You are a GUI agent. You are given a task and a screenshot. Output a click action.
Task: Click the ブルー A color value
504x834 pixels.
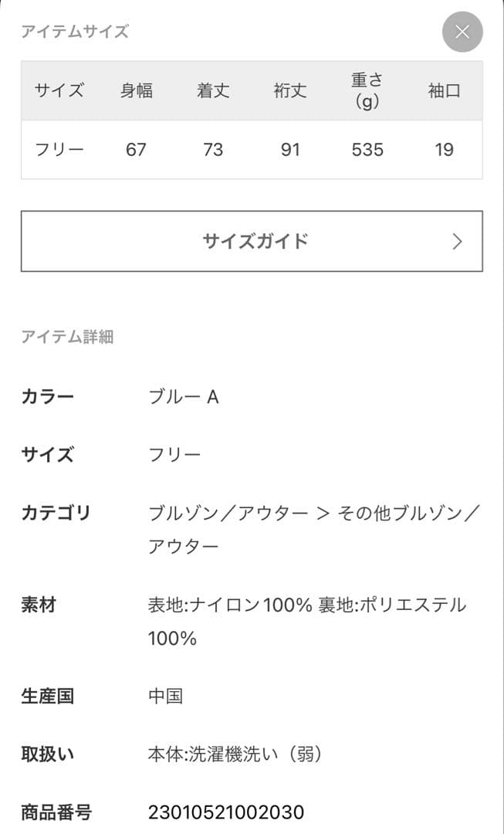(x=184, y=397)
